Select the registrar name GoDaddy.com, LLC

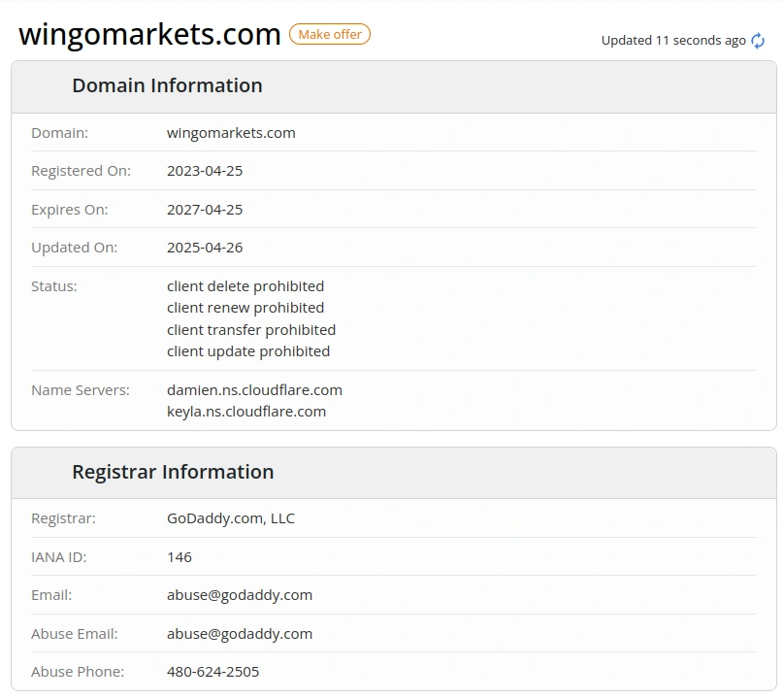coord(231,518)
